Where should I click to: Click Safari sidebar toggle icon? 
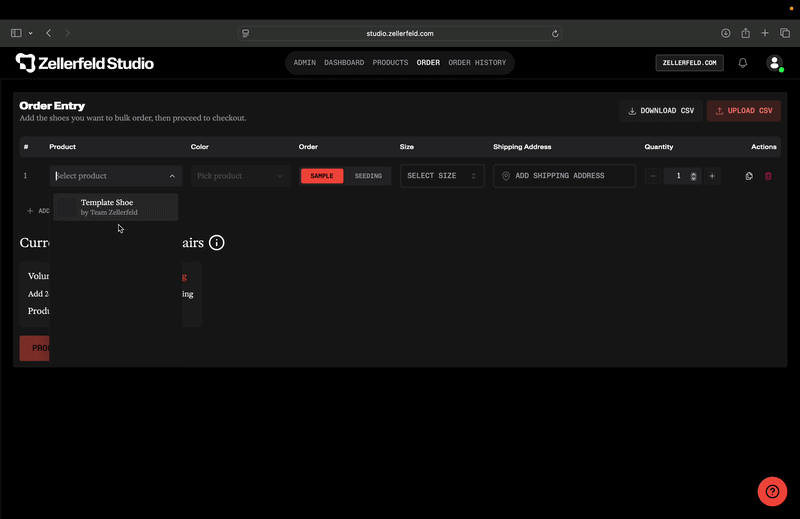pos(16,33)
